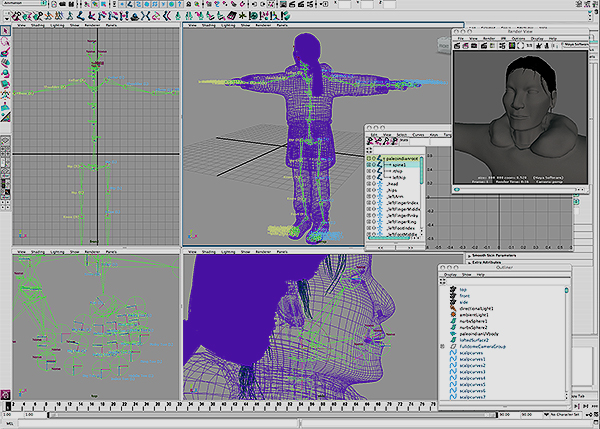Viewport: 600px width, 429px height.
Task: Select loftedSurface2 in the Outliner
Action: coord(474,340)
